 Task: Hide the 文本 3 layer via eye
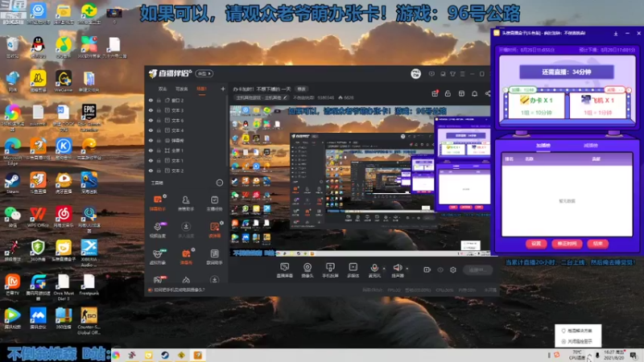coord(151,110)
